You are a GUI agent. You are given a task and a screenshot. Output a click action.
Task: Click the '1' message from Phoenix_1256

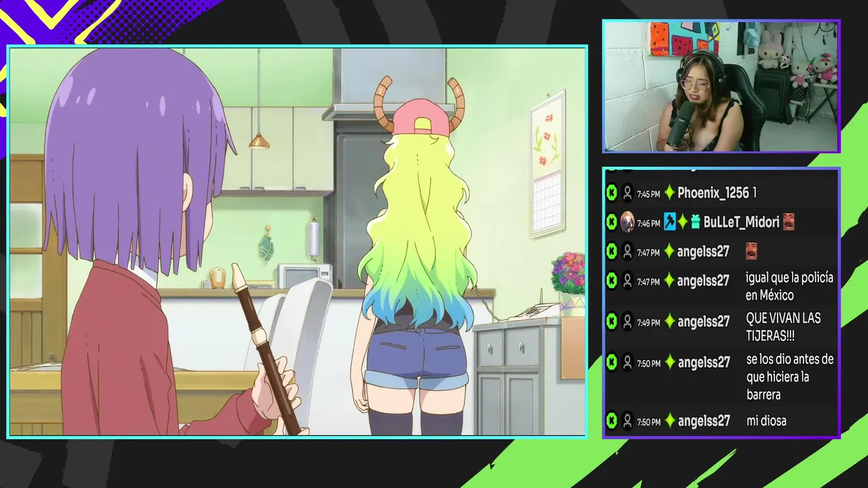pyautogui.click(x=754, y=193)
